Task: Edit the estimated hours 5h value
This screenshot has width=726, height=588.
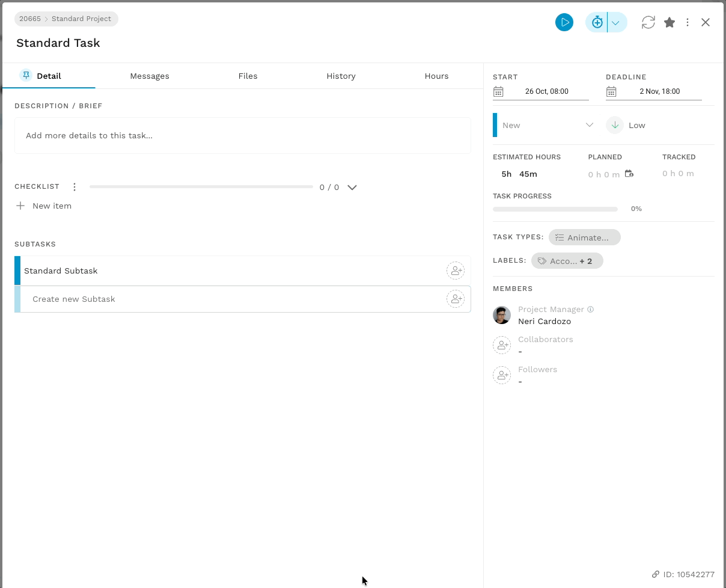Action: (507, 174)
